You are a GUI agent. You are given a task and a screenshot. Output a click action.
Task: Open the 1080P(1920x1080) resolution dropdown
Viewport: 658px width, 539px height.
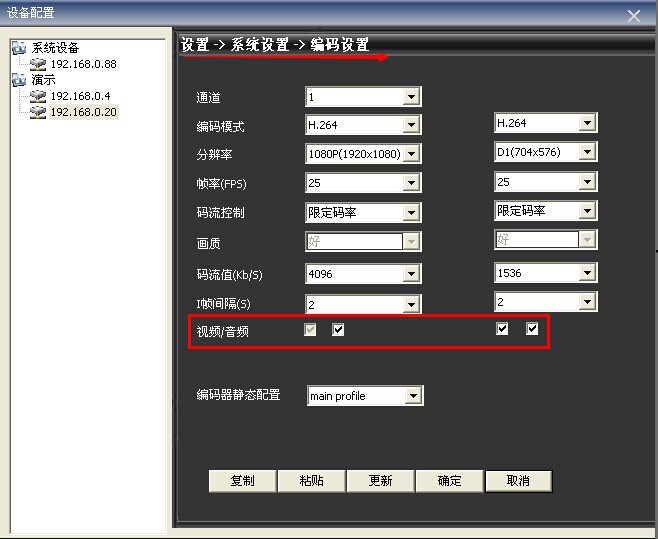point(363,154)
